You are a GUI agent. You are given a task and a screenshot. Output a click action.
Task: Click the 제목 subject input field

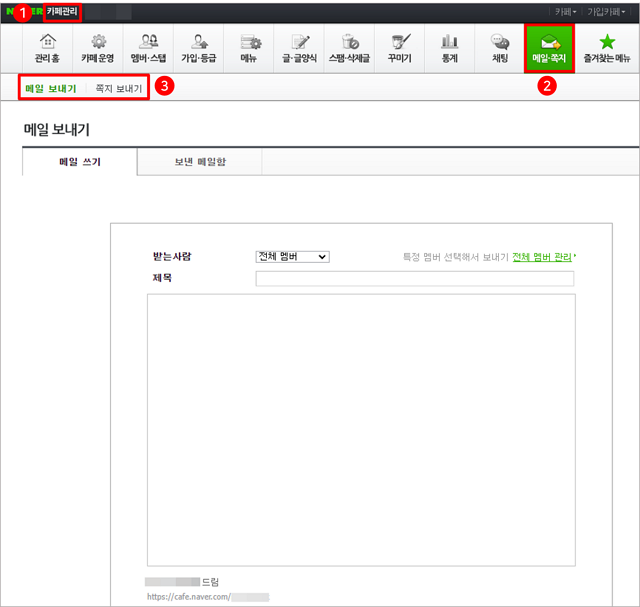(x=414, y=278)
